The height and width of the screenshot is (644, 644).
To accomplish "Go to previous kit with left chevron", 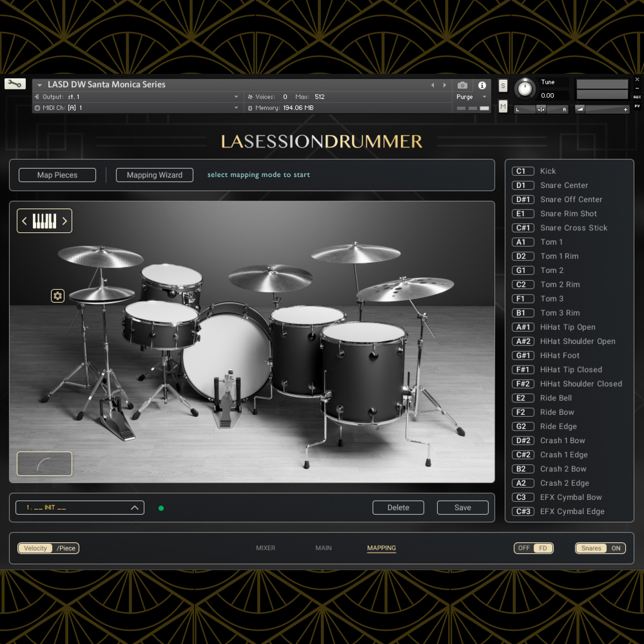I will coord(25,221).
